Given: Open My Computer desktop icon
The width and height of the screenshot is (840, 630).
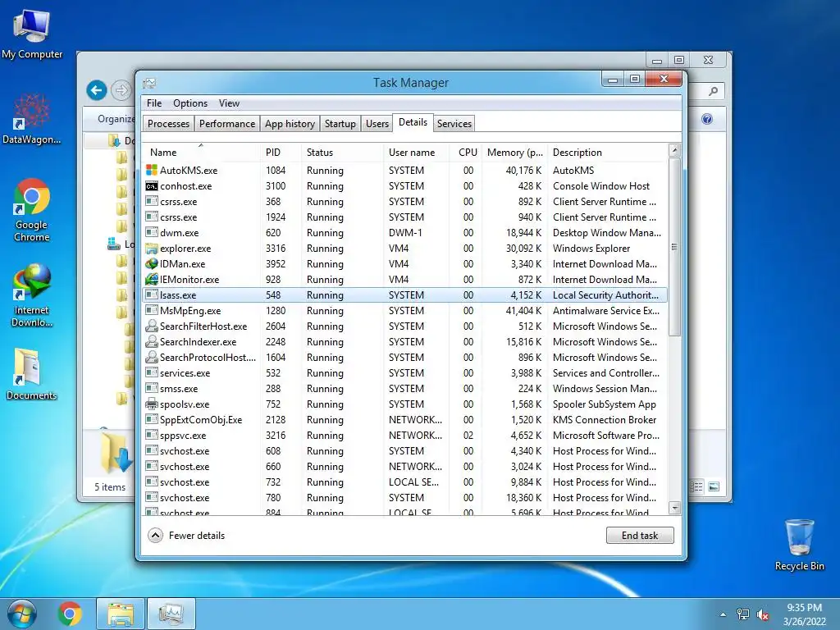Looking at the screenshot, I should (32, 34).
